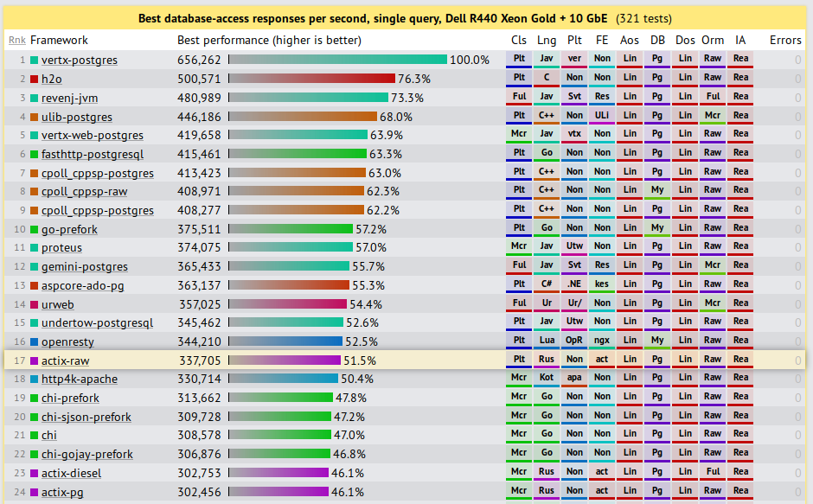Image resolution: width=813 pixels, height=504 pixels.
Task: Click the Lng column header
Action: [x=547, y=40]
